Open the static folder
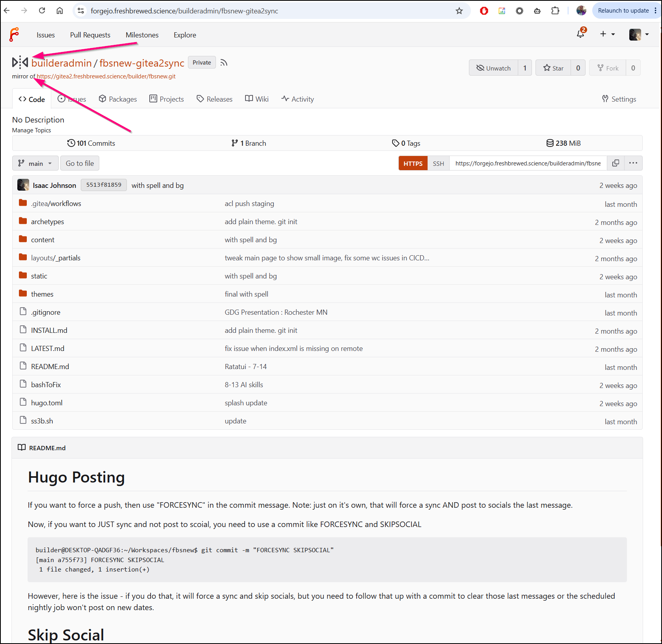Image resolution: width=662 pixels, height=644 pixels. 39,276
